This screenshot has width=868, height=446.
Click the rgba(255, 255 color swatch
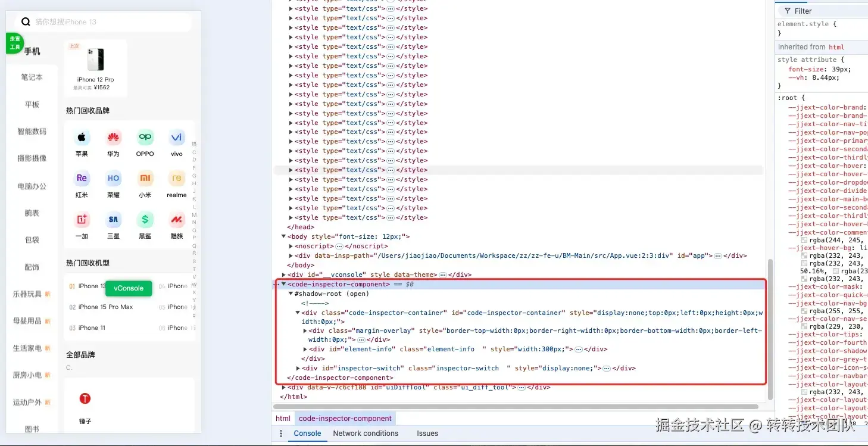(x=805, y=311)
